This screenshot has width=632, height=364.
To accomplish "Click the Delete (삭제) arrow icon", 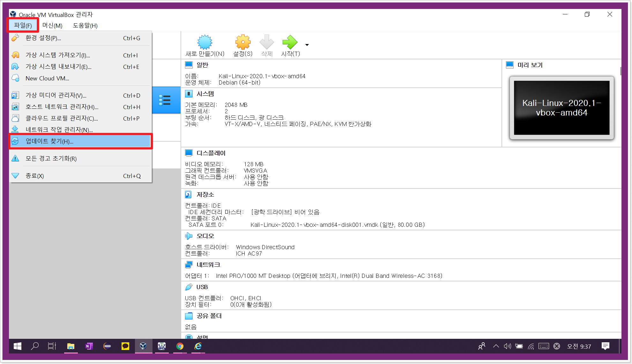I will (x=267, y=42).
